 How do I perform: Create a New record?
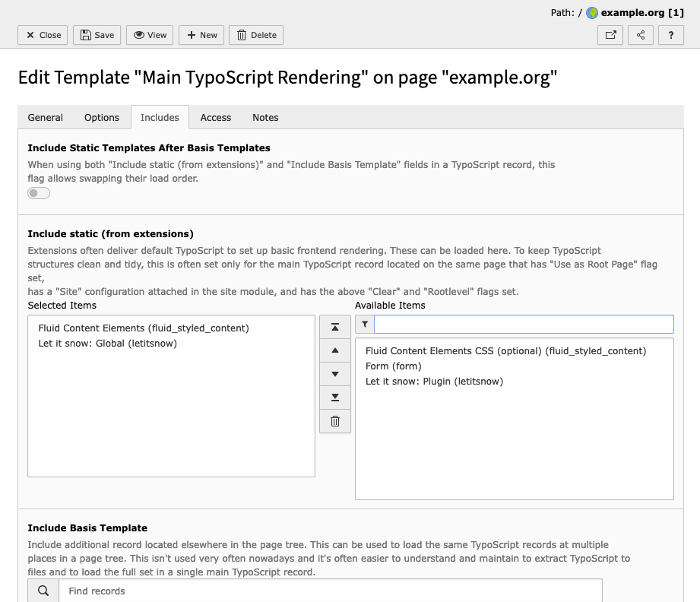coord(201,35)
